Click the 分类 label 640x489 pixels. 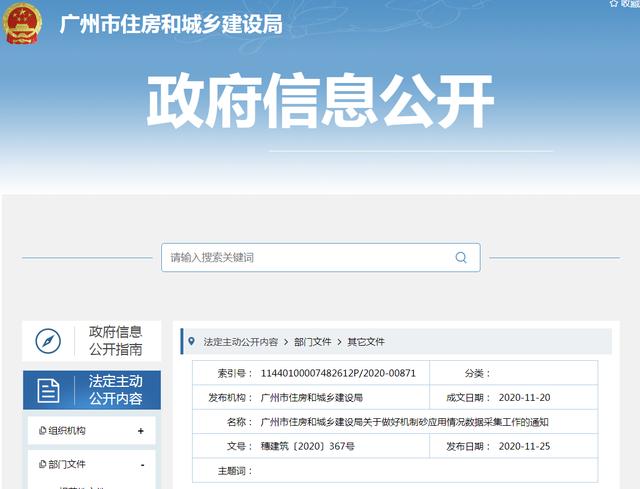[x=477, y=373]
